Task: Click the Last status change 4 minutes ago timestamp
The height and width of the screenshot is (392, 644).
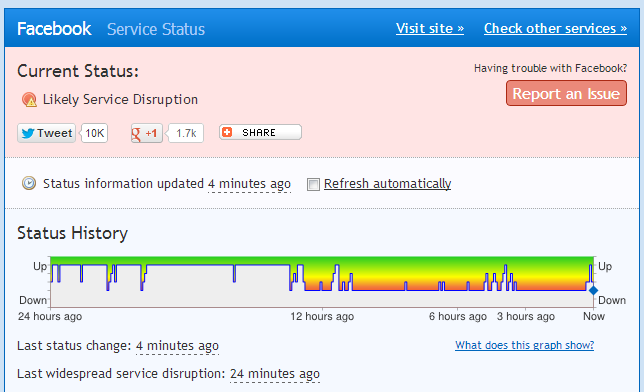Action: [x=177, y=346]
